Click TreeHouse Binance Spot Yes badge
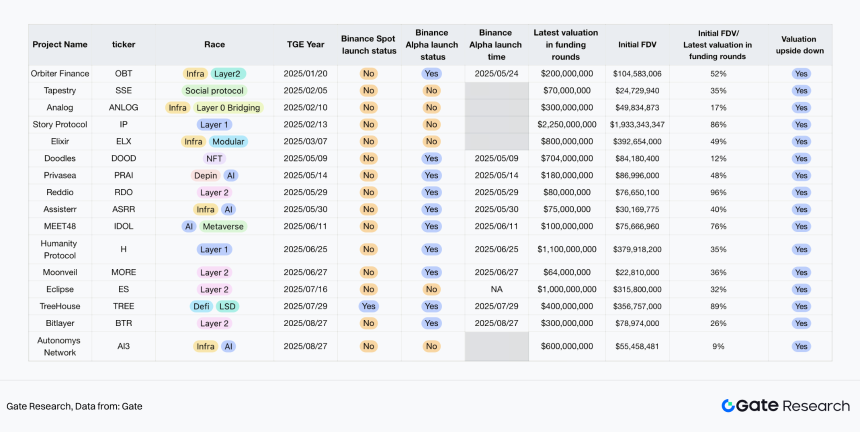The height and width of the screenshot is (432, 860). [x=369, y=306]
